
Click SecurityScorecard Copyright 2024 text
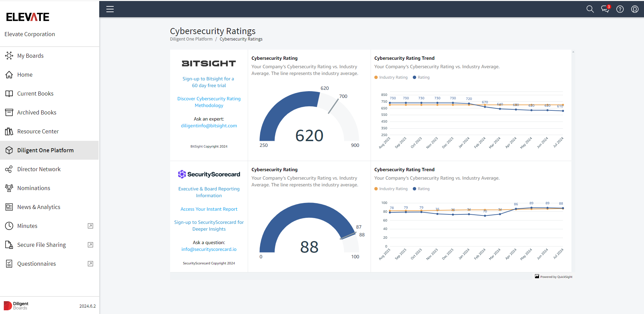click(209, 263)
